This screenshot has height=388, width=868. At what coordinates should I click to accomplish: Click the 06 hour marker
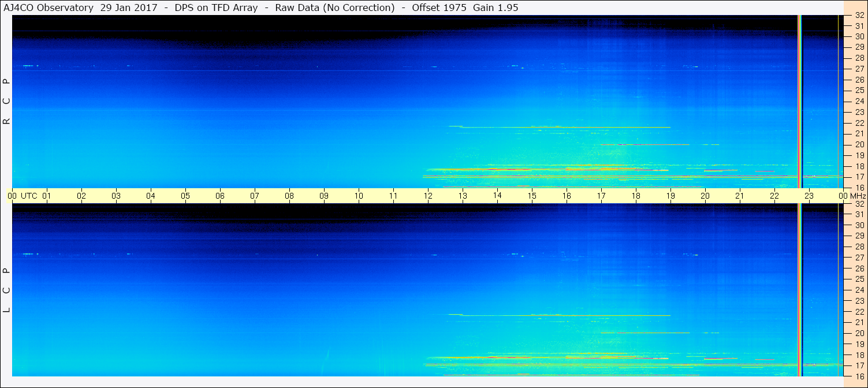(x=220, y=196)
